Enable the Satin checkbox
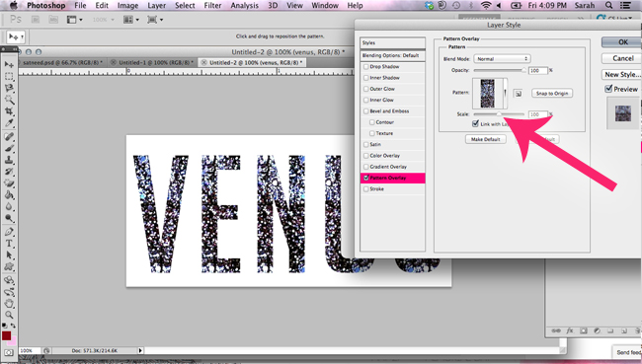The width and height of the screenshot is (642, 364). click(366, 144)
